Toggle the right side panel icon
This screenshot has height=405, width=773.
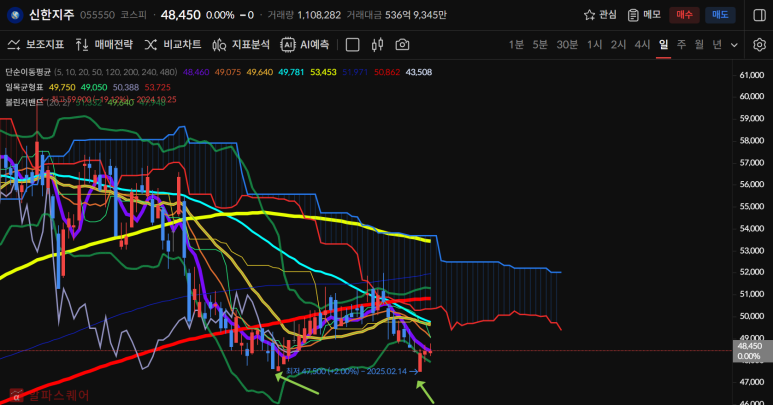[760, 15]
